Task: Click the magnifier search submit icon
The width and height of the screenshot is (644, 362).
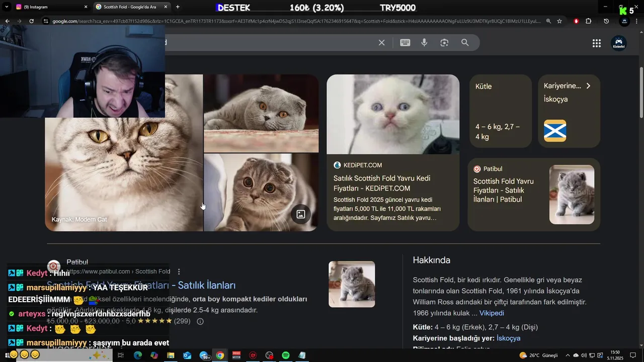Action: point(465,43)
